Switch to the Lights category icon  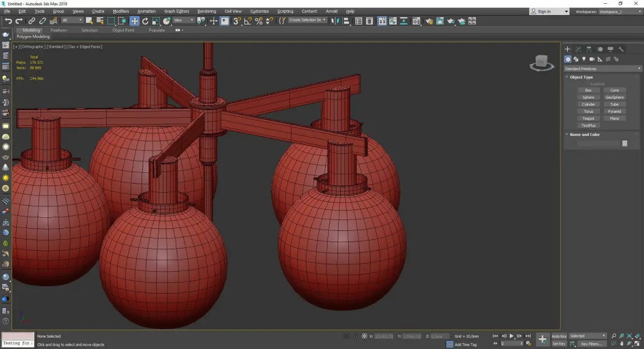coord(583,59)
